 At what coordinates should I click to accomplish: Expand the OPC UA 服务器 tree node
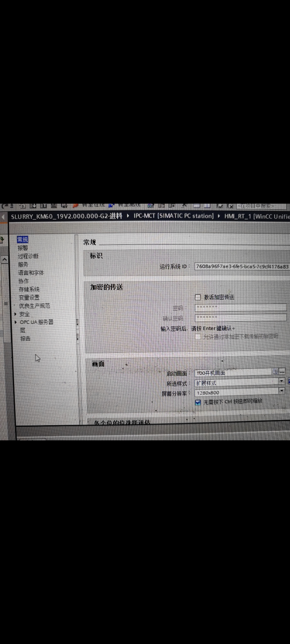(x=16, y=322)
